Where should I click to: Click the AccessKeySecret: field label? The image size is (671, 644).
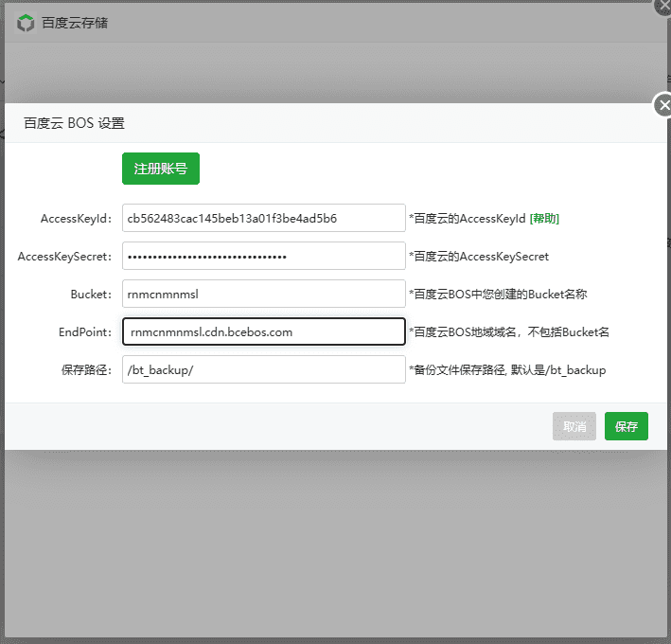tap(64, 257)
